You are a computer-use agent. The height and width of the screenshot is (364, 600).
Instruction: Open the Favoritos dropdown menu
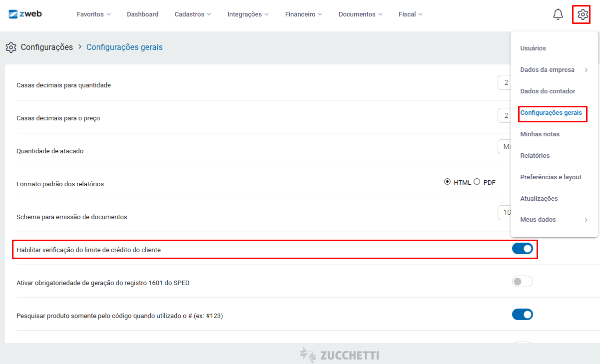tap(93, 14)
